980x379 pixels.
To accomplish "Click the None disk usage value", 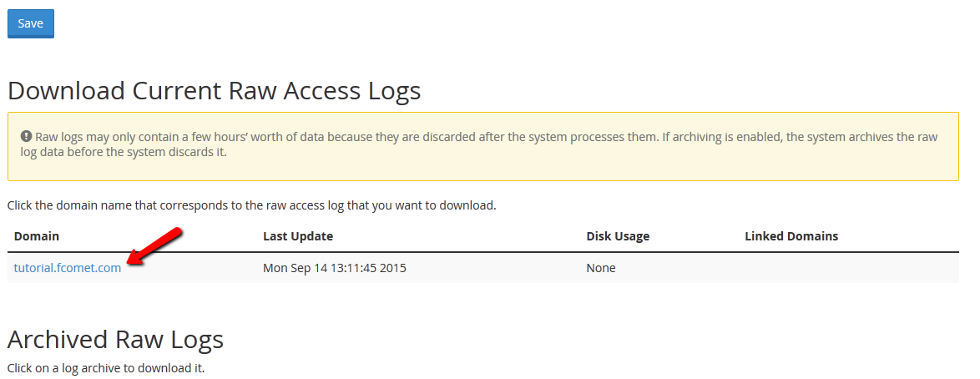I will coord(601,268).
